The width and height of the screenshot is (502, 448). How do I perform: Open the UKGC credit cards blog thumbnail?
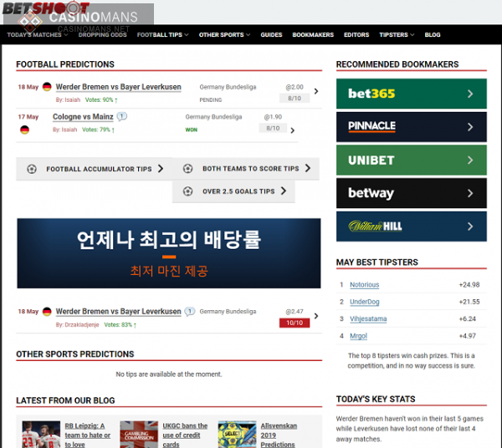pyautogui.click(x=139, y=435)
